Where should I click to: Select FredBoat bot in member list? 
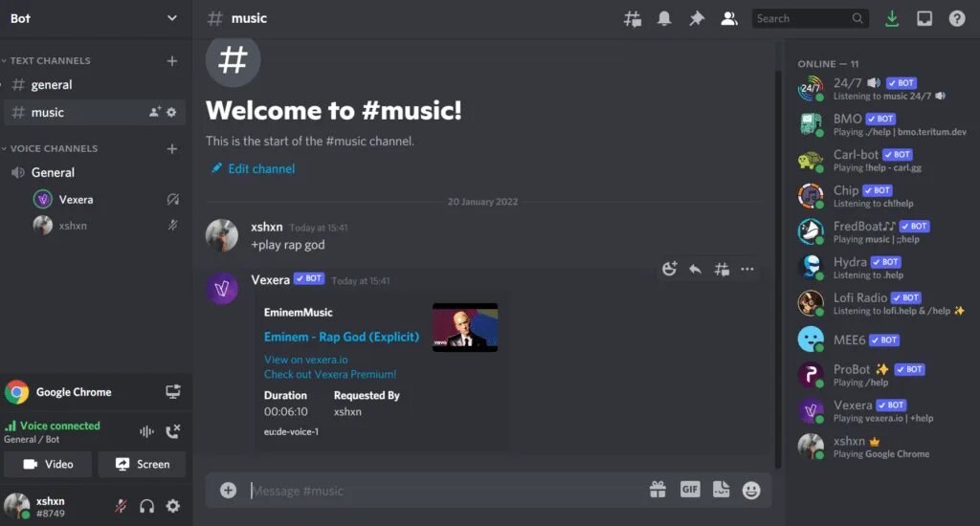(x=882, y=231)
